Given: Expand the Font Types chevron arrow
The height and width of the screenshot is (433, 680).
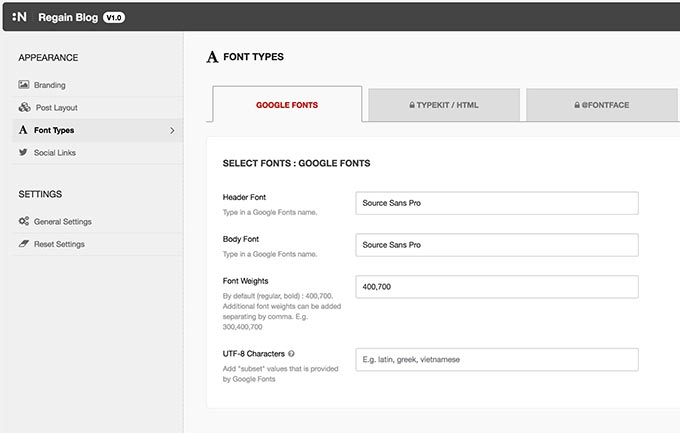Looking at the screenshot, I should [172, 130].
